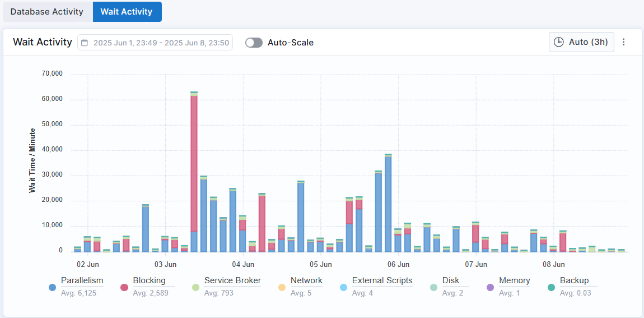Hide the Parallelism series via its label

pyautogui.click(x=82, y=280)
